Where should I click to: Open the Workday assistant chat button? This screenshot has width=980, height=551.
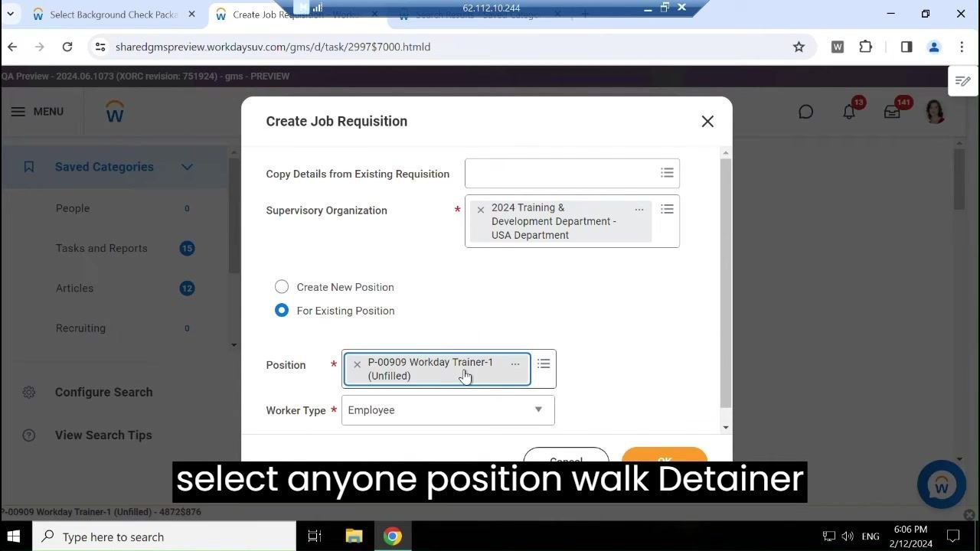point(942,484)
